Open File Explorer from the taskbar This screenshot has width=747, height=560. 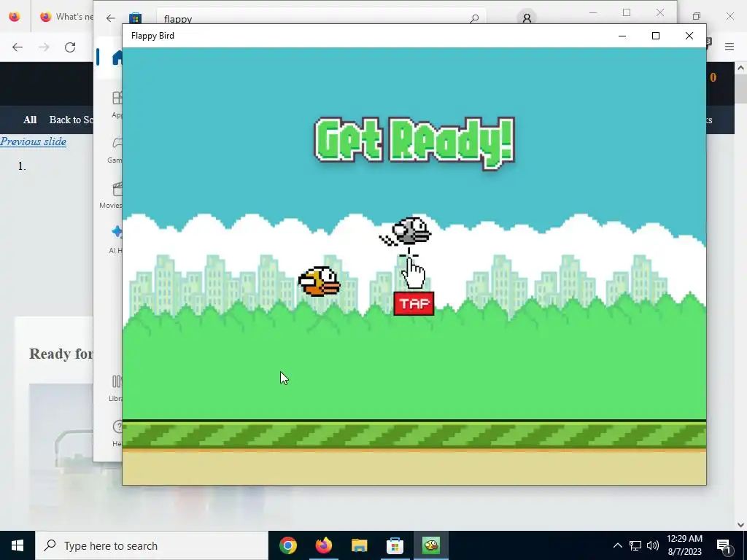(359, 545)
